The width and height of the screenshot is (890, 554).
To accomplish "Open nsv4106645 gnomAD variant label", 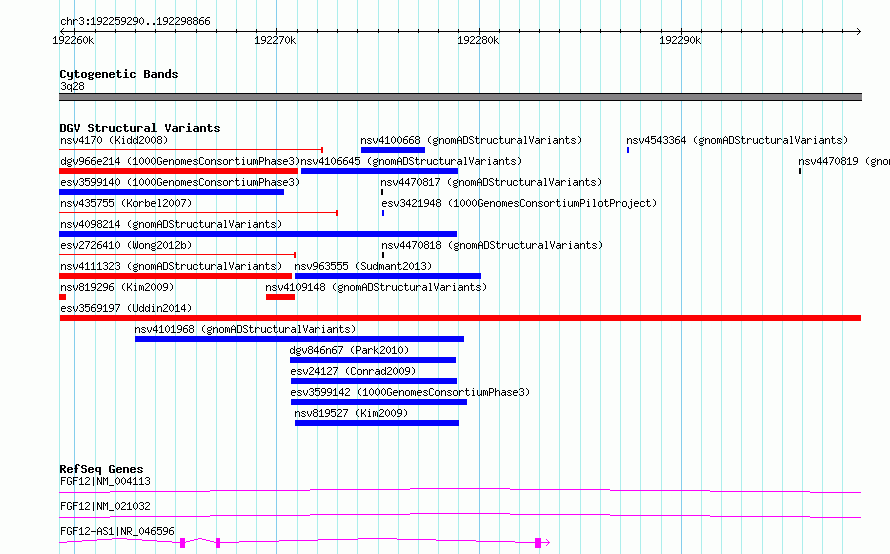I will click(411, 161).
